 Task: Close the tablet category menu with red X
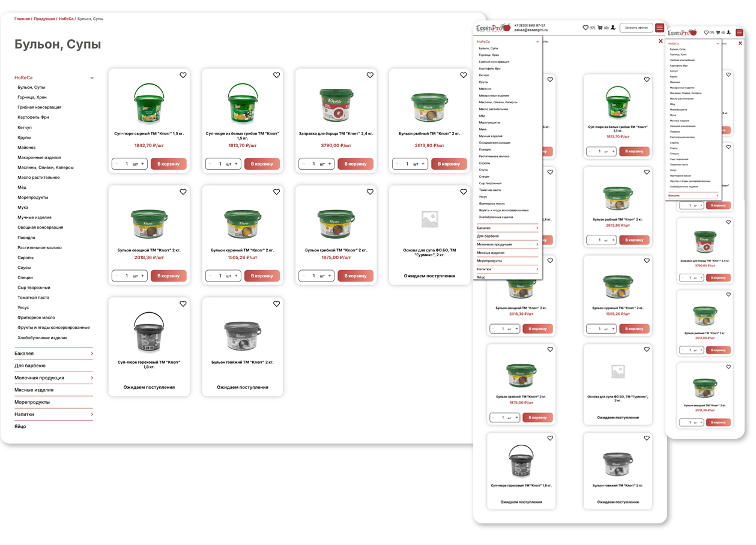coord(661,41)
